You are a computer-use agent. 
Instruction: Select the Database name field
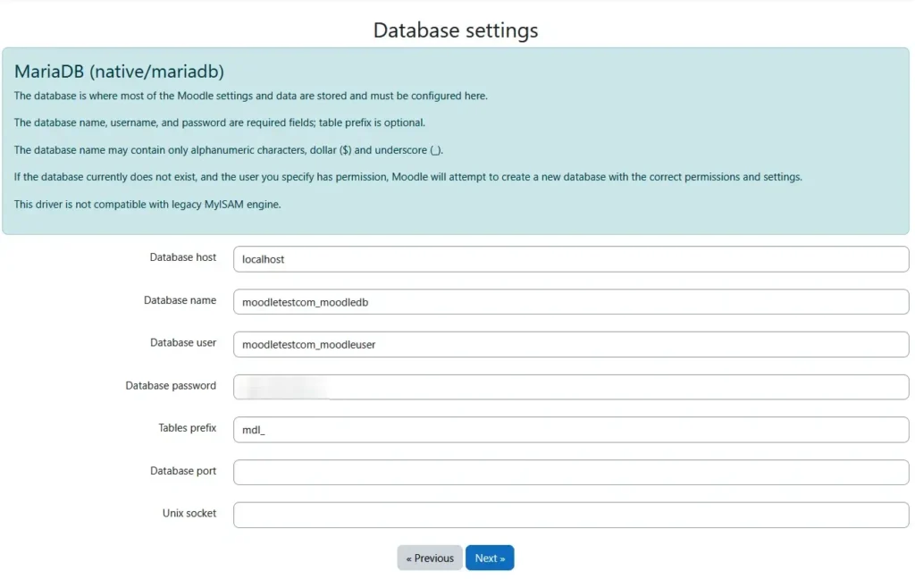click(569, 301)
